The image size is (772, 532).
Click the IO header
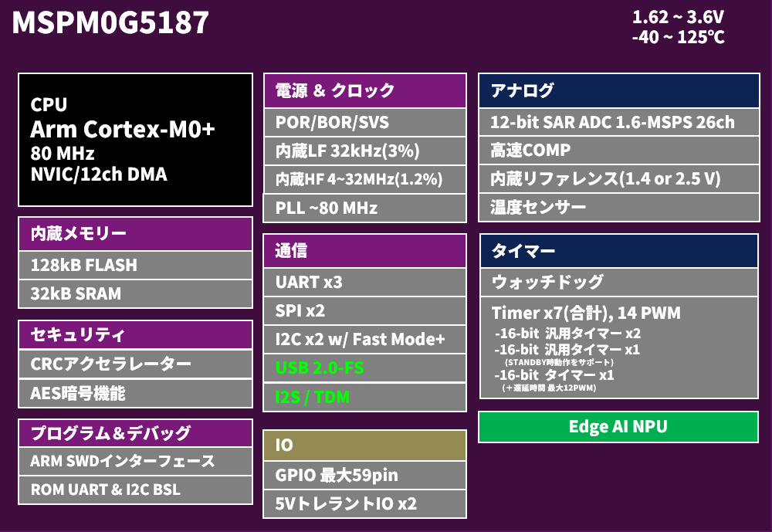[365, 446]
